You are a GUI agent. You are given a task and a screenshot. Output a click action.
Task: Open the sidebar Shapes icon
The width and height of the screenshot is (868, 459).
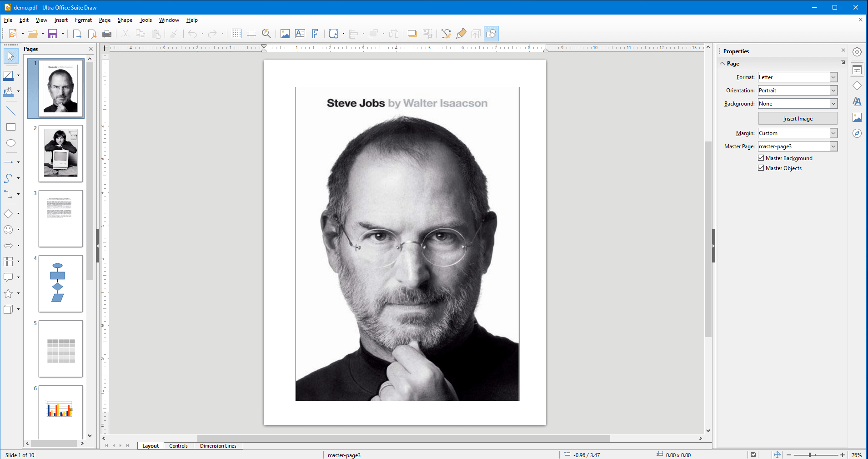coord(857,86)
